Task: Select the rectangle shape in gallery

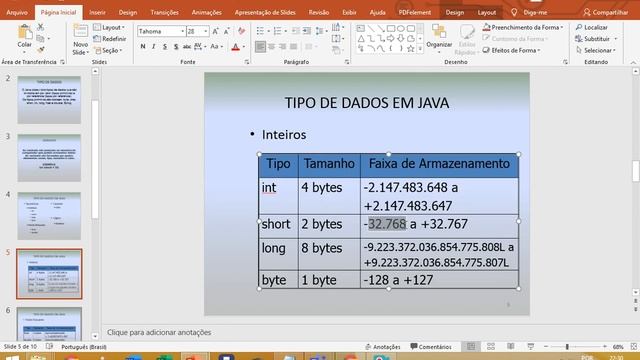Action: [x=391, y=29]
